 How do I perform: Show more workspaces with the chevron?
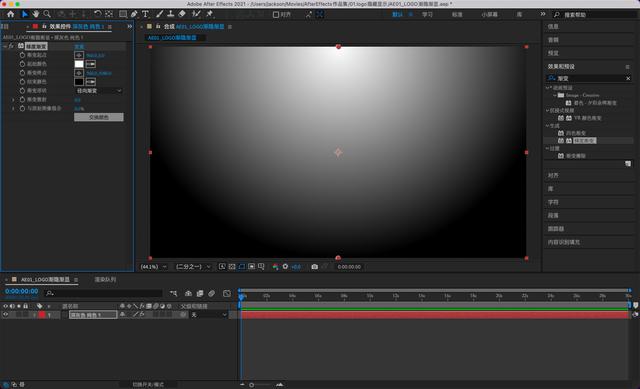[x=543, y=14]
